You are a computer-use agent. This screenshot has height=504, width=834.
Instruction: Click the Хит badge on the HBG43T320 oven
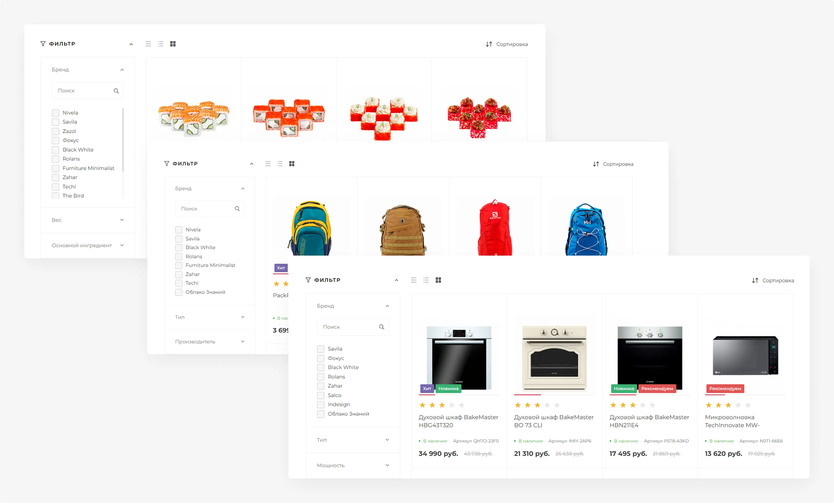tap(427, 388)
